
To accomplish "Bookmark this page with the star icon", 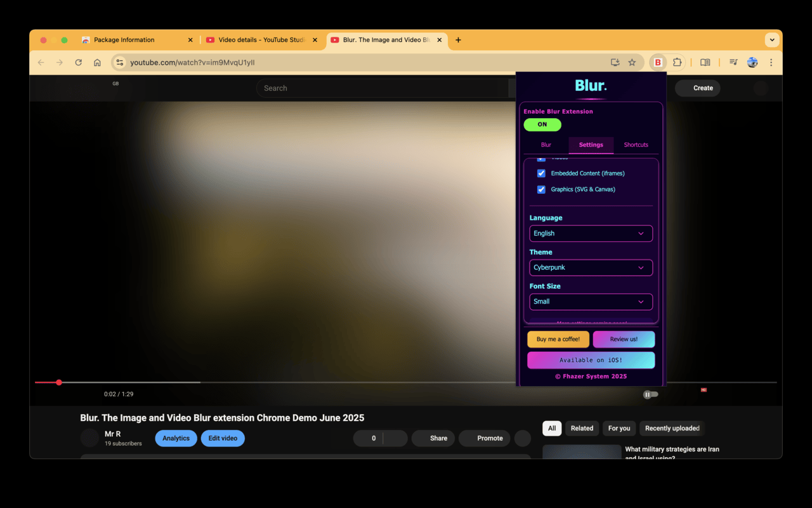I will 632,62.
